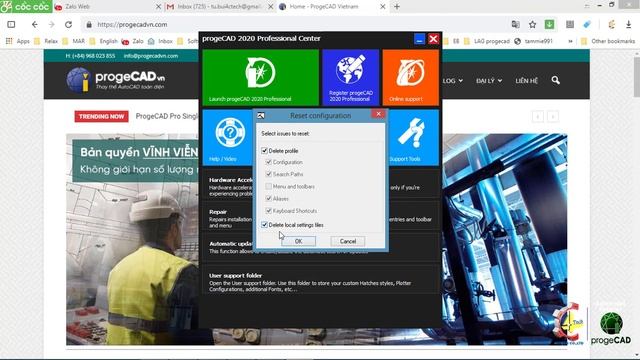This screenshot has height=360, width=640.
Task: Show hidden bookmarks overflow chevron
Action: 570,41
